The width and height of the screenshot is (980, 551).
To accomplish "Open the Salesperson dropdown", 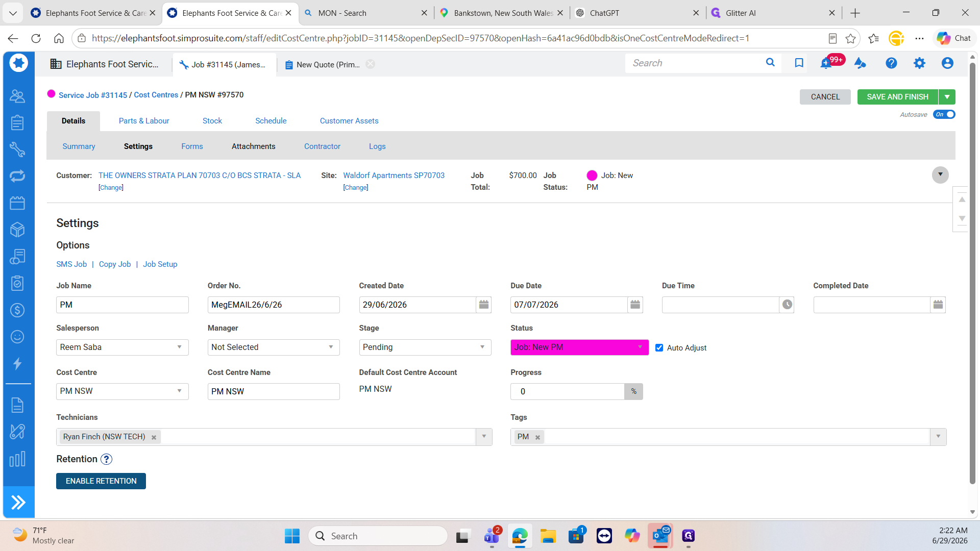I will click(x=122, y=347).
